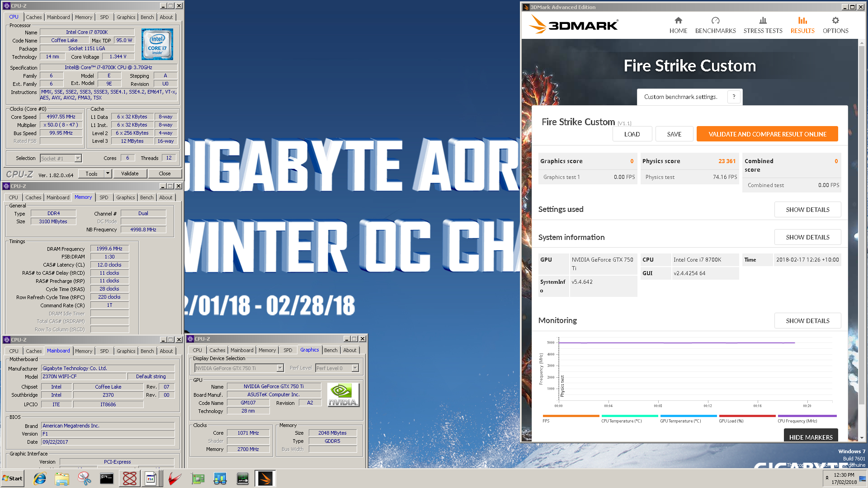The height and width of the screenshot is (488, 868).
Task: Open the Socket #1 selection combo box
Action: tap(61, 158)
